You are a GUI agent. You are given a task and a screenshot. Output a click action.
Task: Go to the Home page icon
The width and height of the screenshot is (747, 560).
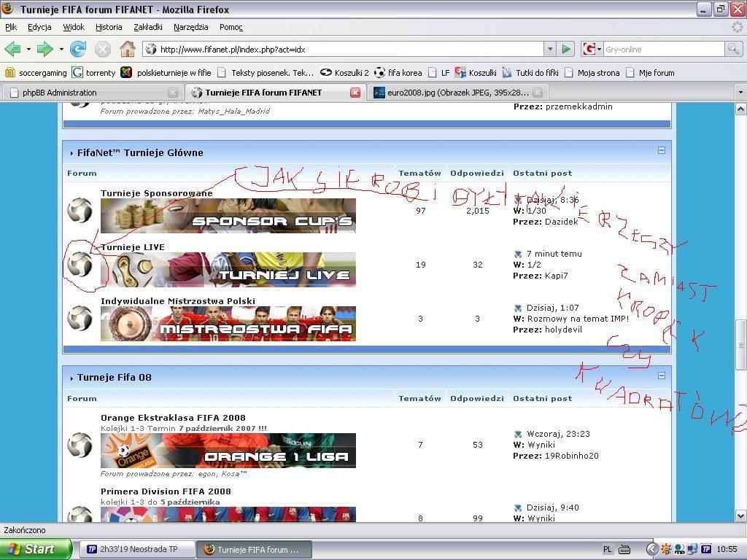[127, 49]
